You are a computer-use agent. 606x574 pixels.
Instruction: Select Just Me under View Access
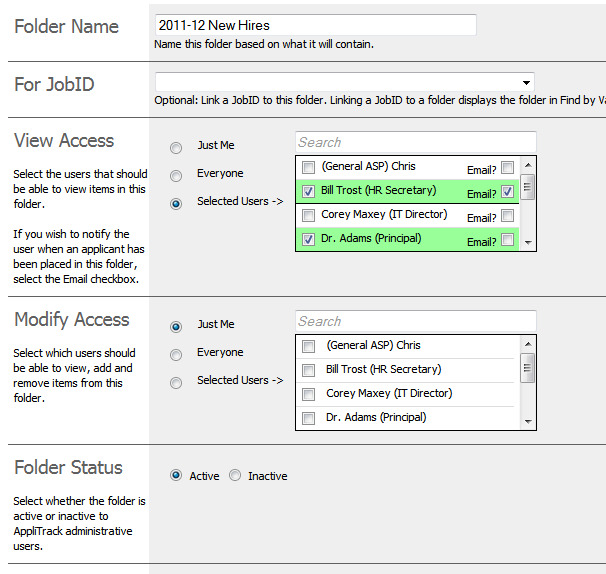pos(176,148)
